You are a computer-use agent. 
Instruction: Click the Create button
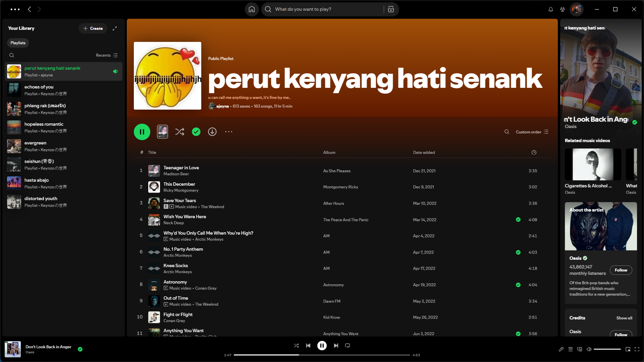93,28
